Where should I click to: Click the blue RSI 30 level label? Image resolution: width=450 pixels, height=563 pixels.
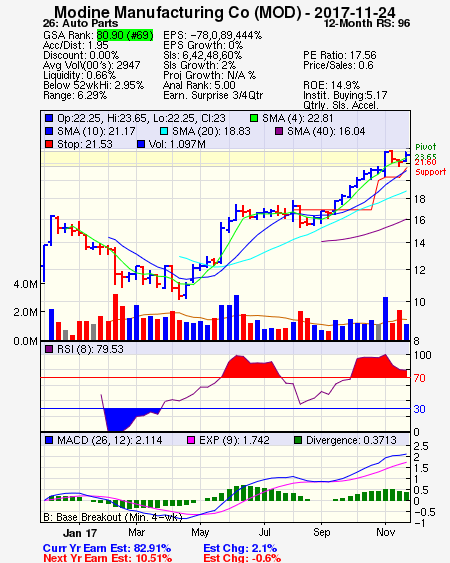pos(419,409)
